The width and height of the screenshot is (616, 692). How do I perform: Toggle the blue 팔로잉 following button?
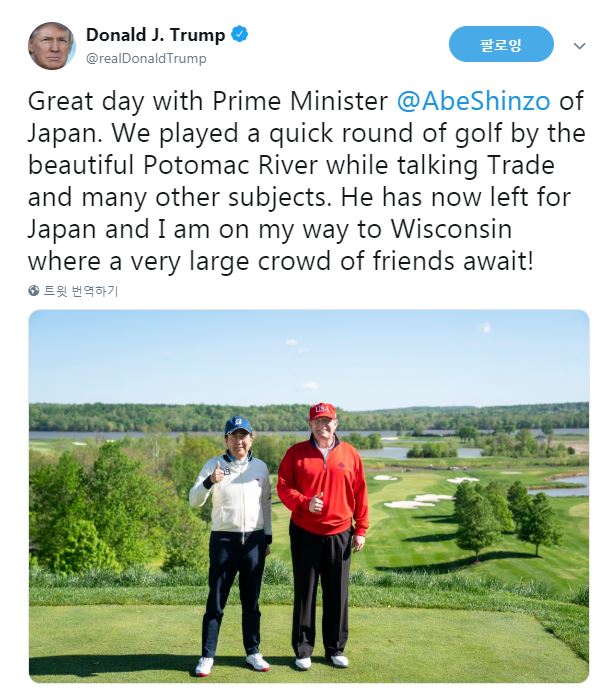tap(501, 44)
